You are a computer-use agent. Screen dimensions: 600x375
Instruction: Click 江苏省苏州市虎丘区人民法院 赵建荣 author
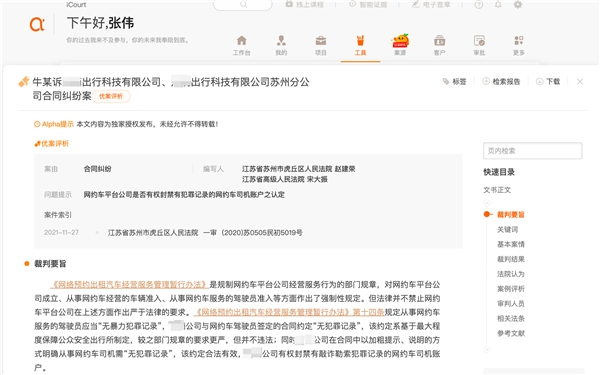coord(298,169)
